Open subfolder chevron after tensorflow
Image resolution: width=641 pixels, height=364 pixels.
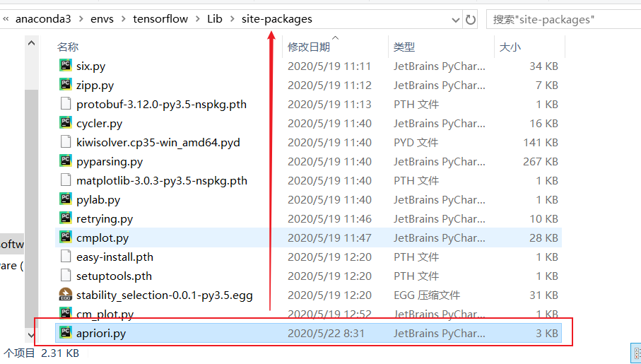click(x=198, y=19)
